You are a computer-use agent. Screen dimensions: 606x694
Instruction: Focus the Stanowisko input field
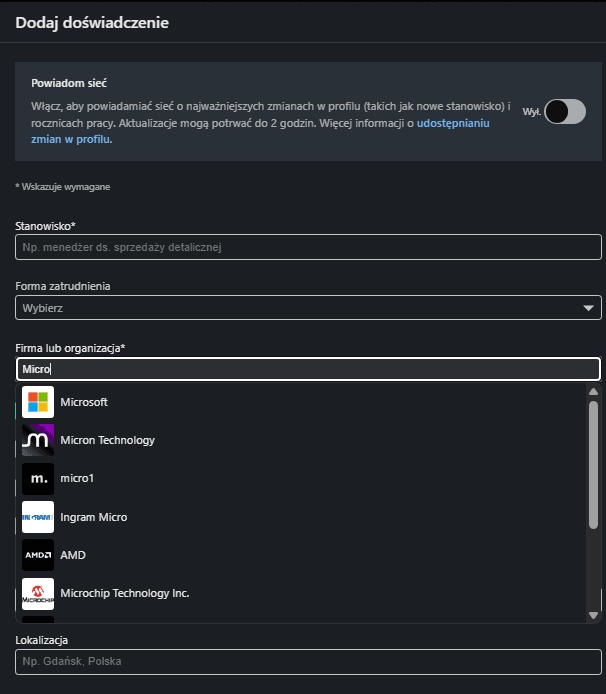(308, 247)
